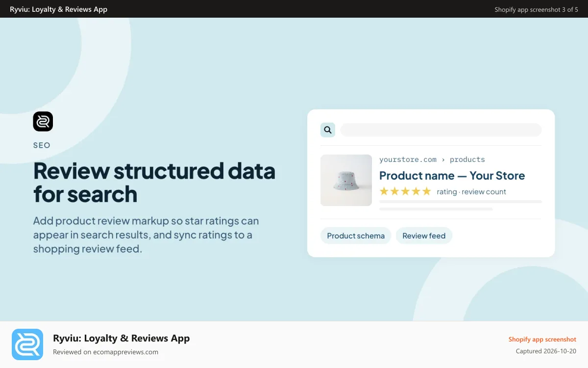Click the 'Review structured data for search' heading
This screenshot has height=368, width=588.
click(154, 182)
